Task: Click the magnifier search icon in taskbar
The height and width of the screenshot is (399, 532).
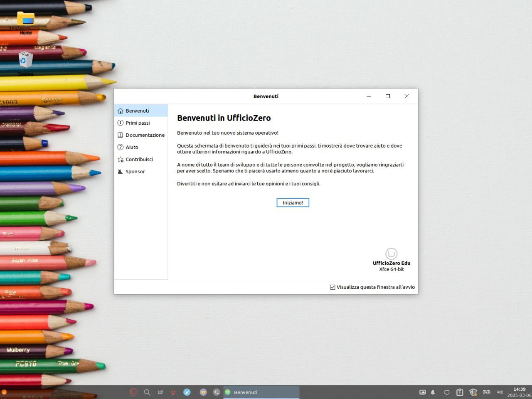Action: pyautogui.click(x=147, y=392)
